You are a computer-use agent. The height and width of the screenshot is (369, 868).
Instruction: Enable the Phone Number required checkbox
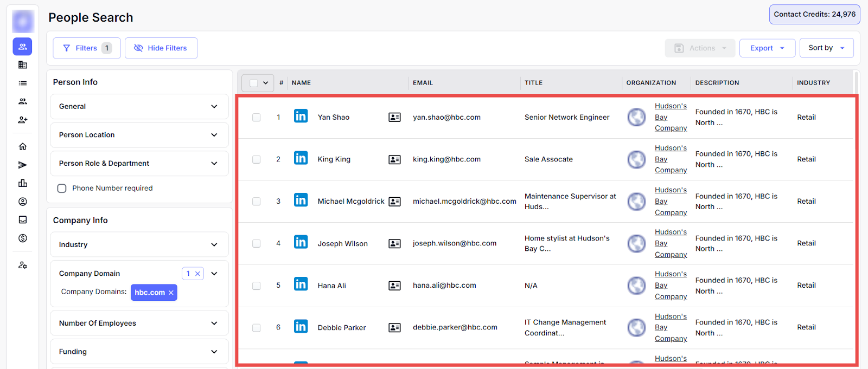tap(62, 188)
